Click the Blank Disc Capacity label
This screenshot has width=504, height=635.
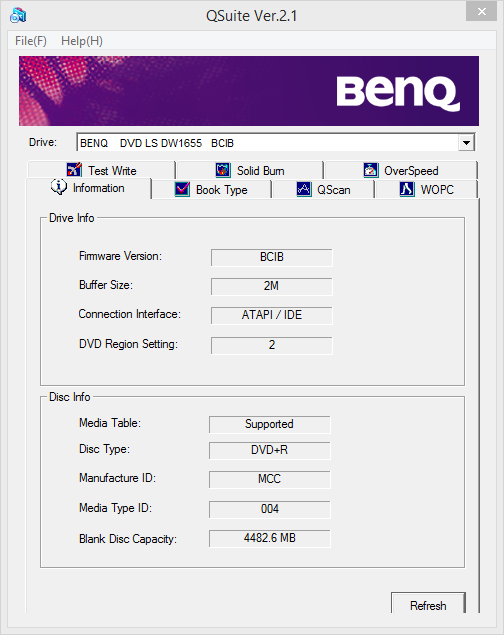(x=128, y=539)
